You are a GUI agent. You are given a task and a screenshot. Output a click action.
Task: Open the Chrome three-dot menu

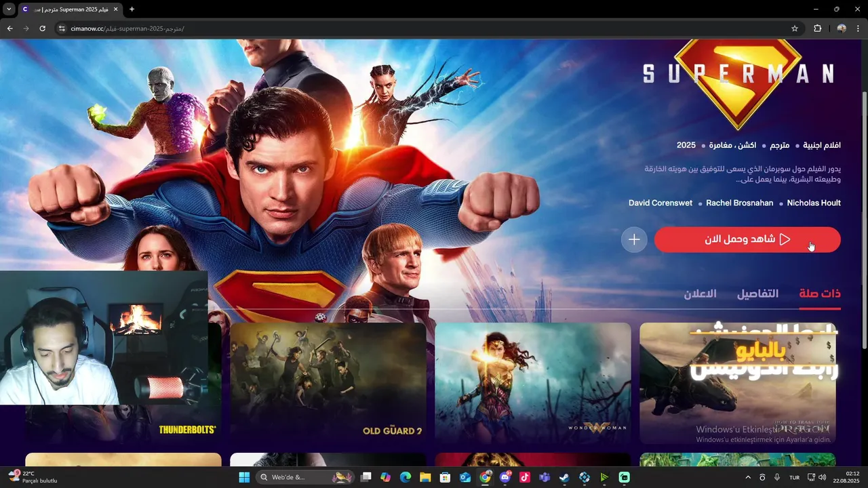[859, 28]
